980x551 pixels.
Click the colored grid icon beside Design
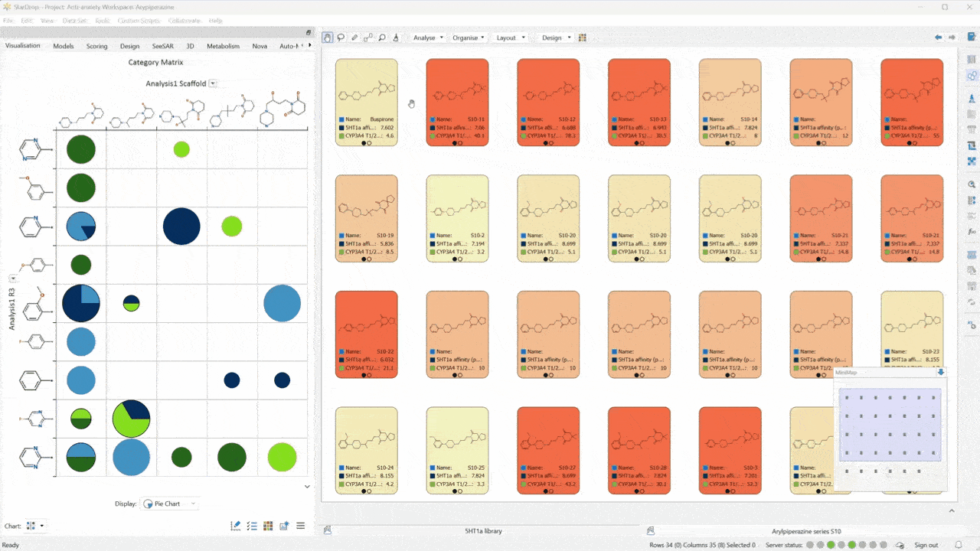(583, 37)
